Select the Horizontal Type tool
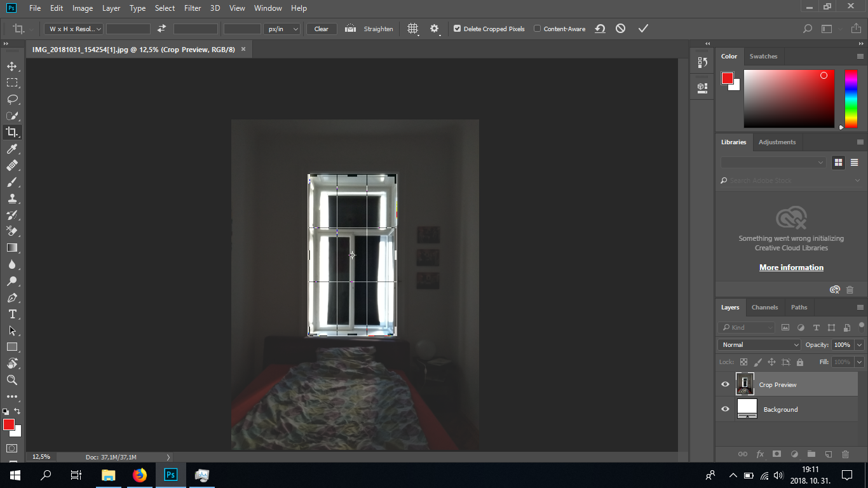Viewport: 868px width, 488px height. point(11,314)
